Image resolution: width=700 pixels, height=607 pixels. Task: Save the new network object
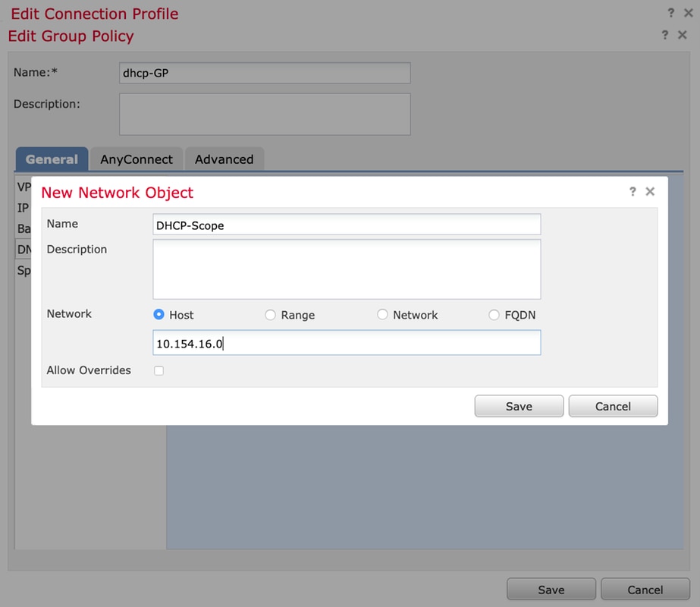click(x=519, y=406)
